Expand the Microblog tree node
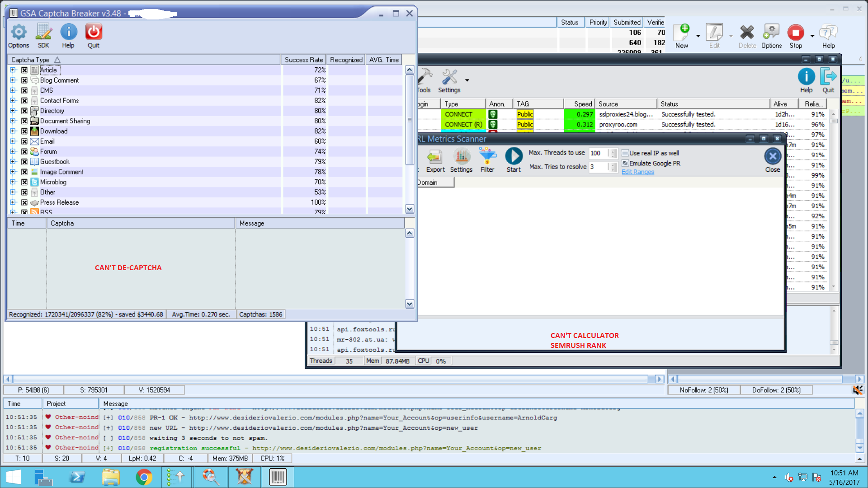 coord(13,182)
